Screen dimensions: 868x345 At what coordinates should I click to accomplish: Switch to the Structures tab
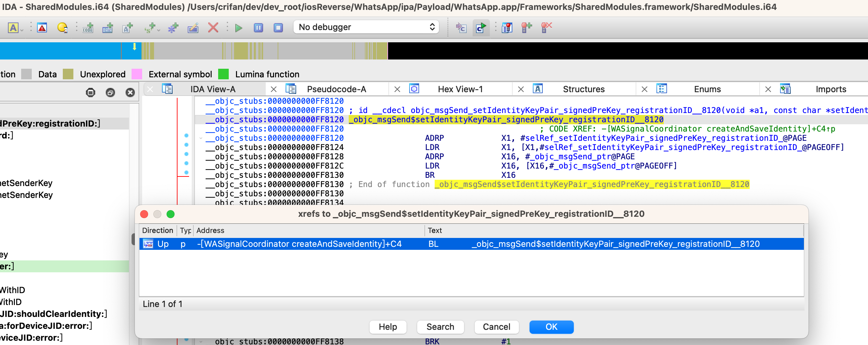click(x=584, y=89)
